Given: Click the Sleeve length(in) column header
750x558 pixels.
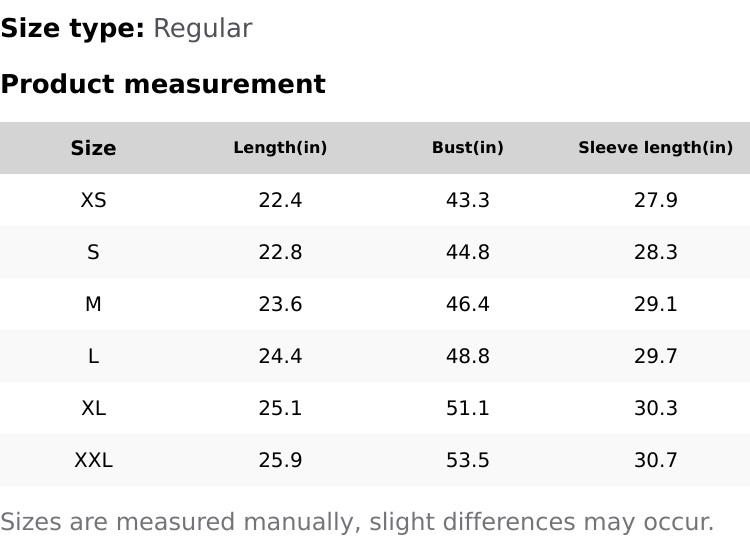Looking at the screenshot, I should [655, 148].
